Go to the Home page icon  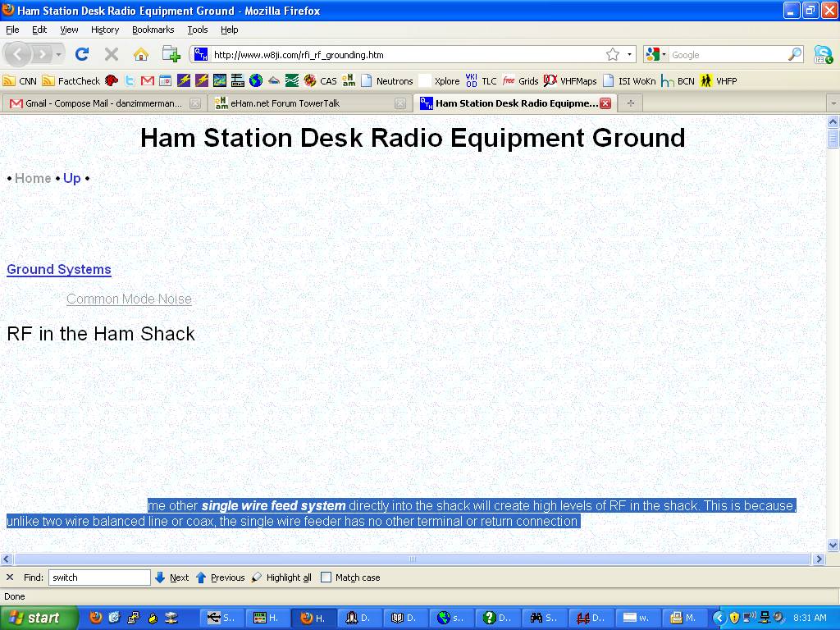point(141,54)
